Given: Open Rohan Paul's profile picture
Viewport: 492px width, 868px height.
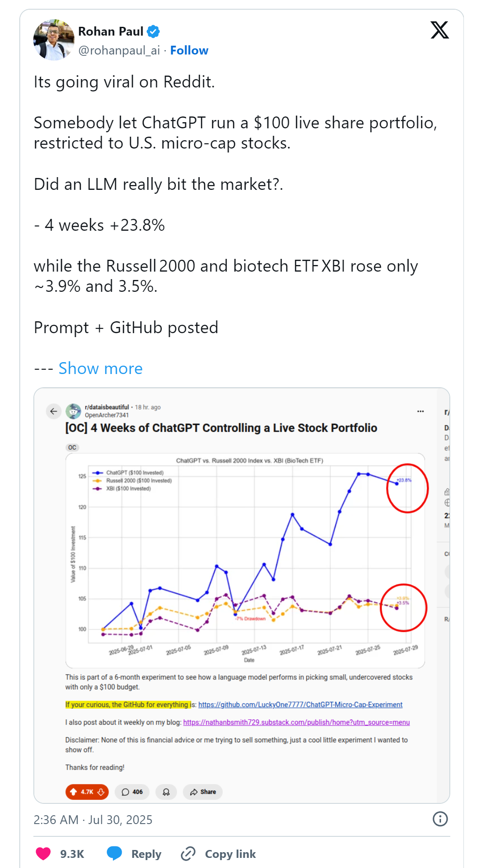Looking at the screenshot, I should click(54, 40).
